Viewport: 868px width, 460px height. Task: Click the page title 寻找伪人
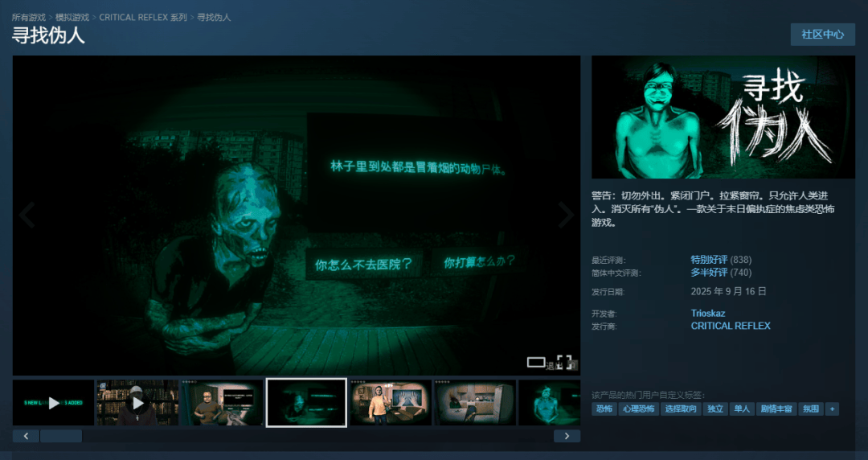tap(48, 36)
